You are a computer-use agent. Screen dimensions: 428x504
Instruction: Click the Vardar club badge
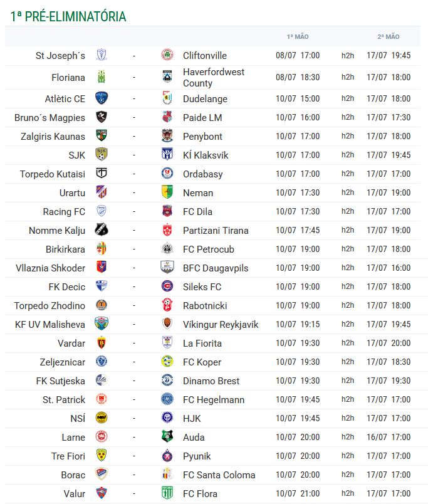coord(102,343)
